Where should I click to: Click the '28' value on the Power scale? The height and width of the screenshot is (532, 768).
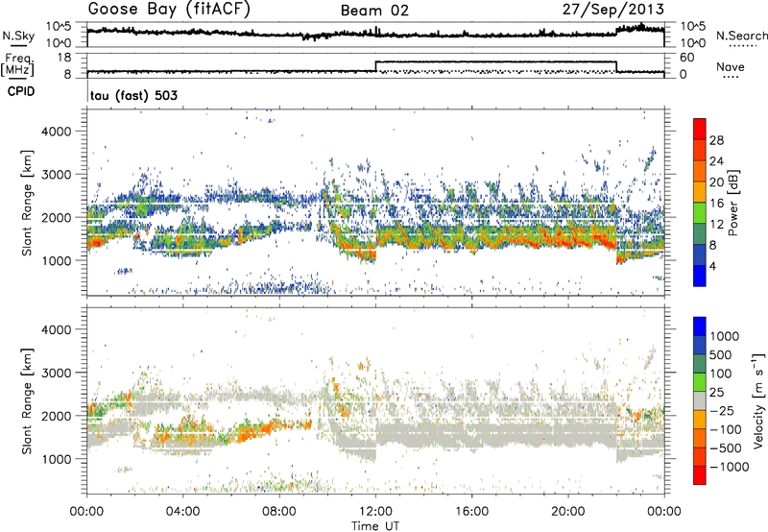[716, 140]
